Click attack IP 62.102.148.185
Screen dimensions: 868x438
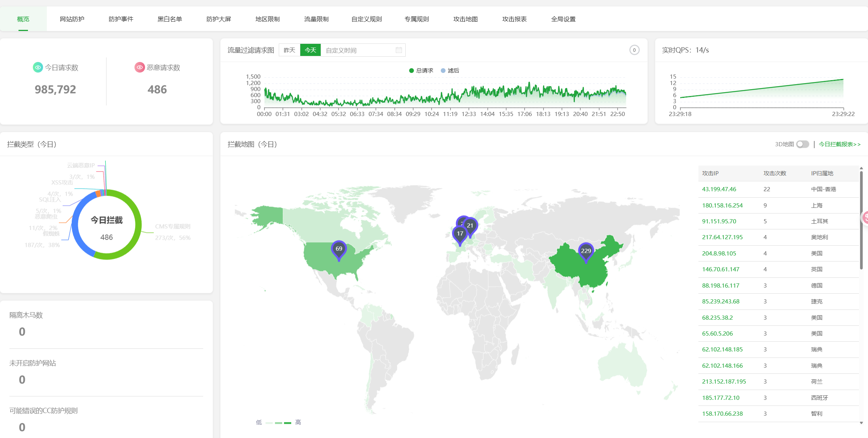coord(722,350)
